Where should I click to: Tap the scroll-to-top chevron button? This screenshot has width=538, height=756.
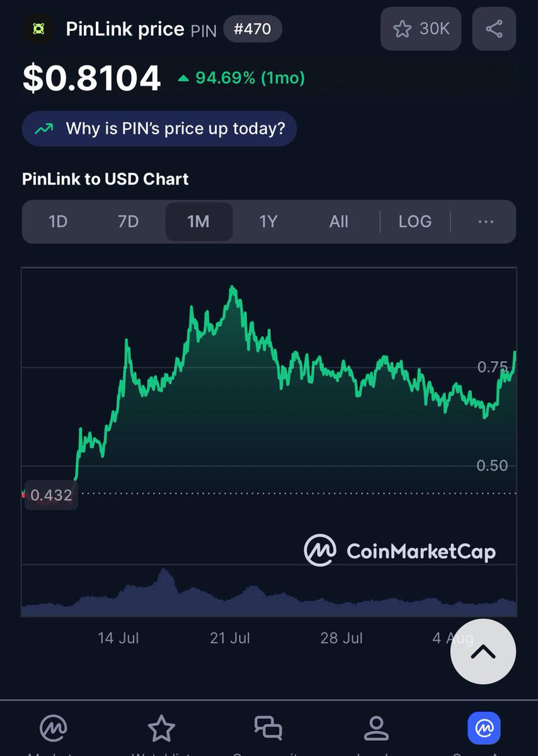[x=483, y=651]
